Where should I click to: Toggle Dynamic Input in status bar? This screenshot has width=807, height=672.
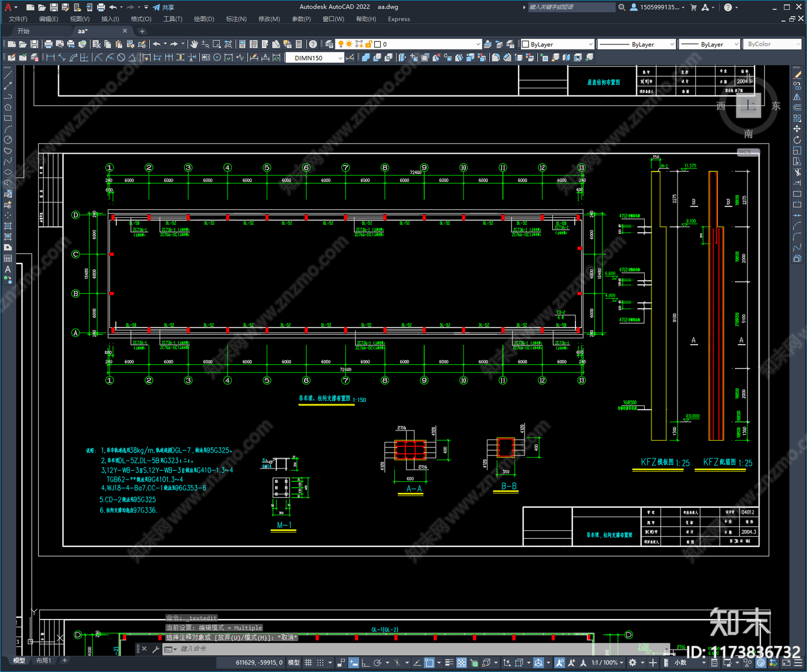[x=354, y=662]
